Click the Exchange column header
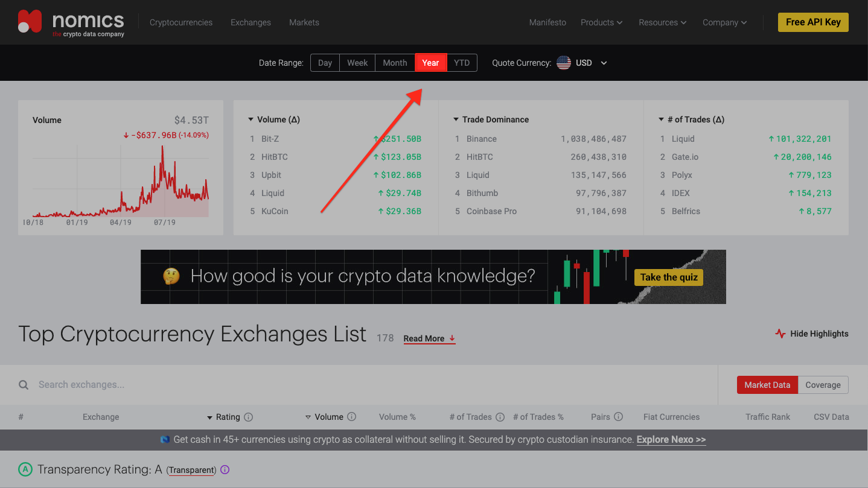The height and width of the screenshot is (488, 868). click(101, 417)
